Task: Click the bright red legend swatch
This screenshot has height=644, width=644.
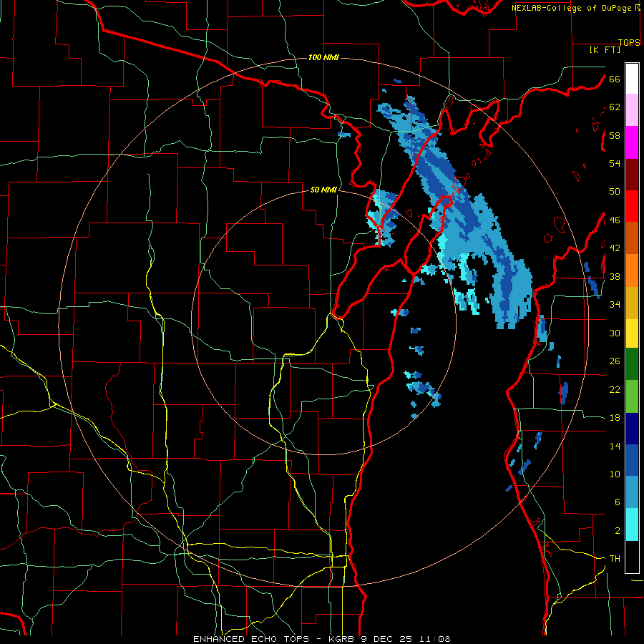Action: click(x=632, y=206)
